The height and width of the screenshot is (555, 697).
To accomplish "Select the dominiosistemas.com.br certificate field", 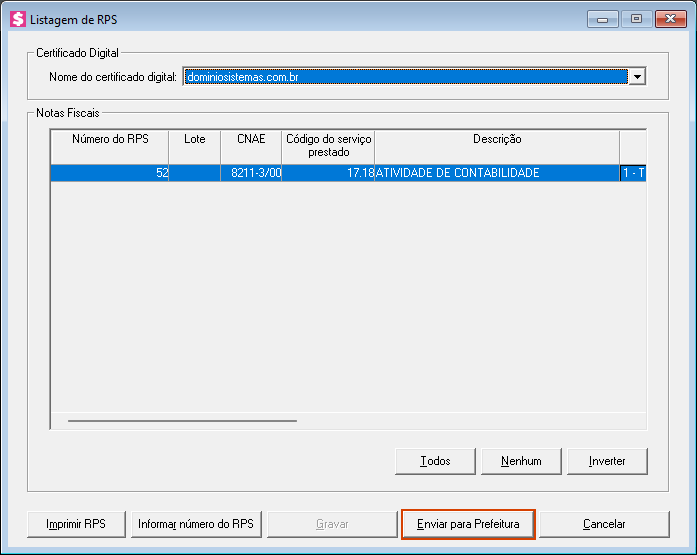I will point(405,77).
